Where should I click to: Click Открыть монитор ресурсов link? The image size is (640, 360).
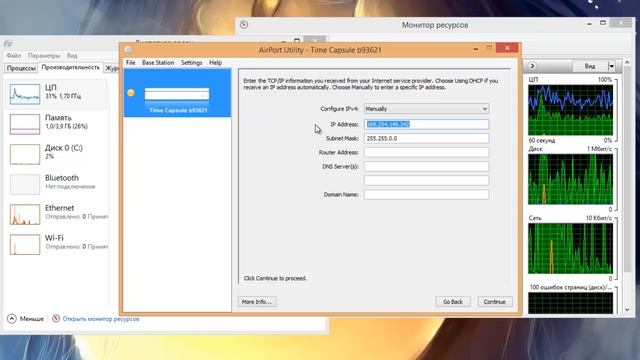coord(101,319)
